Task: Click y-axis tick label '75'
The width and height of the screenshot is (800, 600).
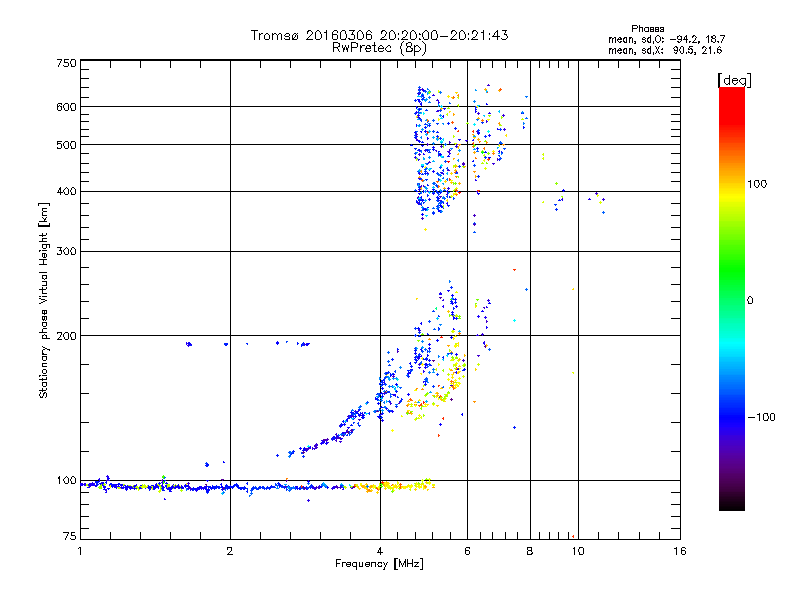Action: tap(70, 536)
